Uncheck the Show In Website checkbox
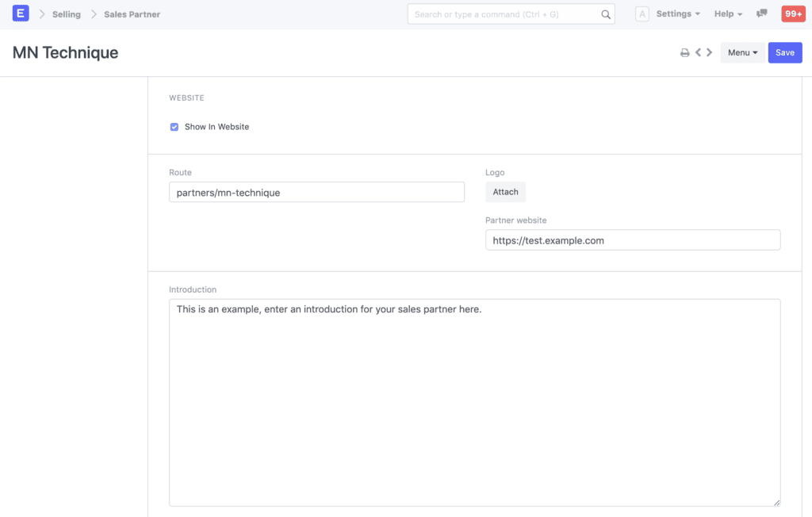 click(x=174, y=127)
